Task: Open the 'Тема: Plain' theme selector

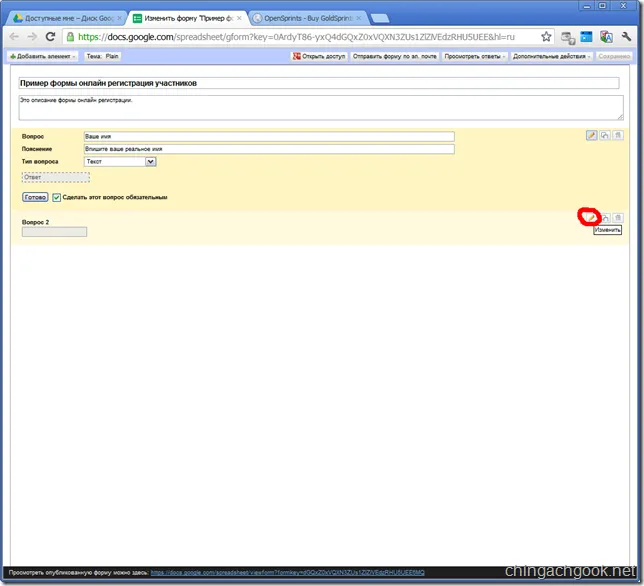Action: (x=102, y=56)
